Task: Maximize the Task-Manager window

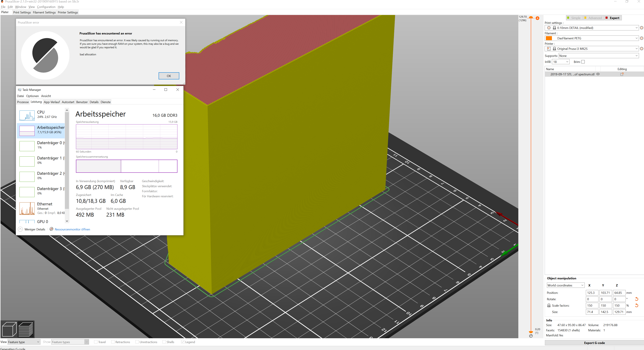Action: click(165, 90)
